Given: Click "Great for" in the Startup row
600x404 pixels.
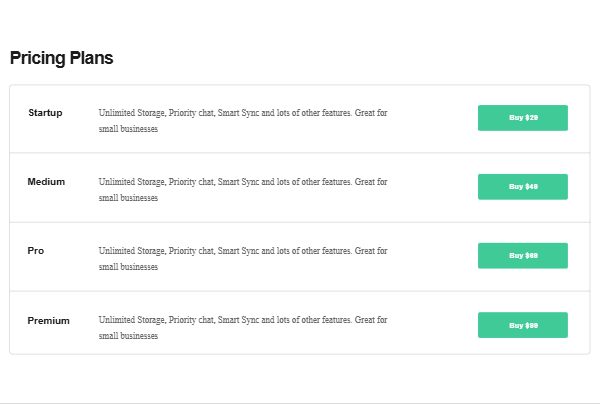Looking at the screenshot, I should pos(371,113).
